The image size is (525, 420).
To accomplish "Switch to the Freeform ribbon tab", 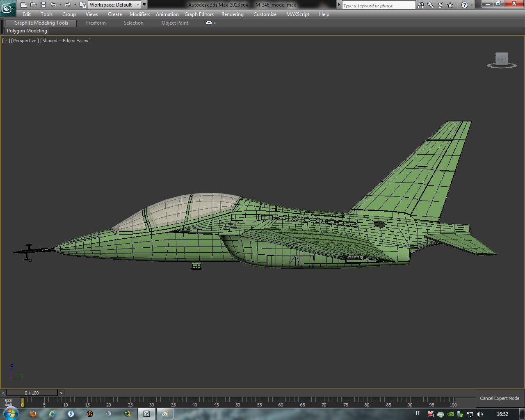I will click(96, 23).
